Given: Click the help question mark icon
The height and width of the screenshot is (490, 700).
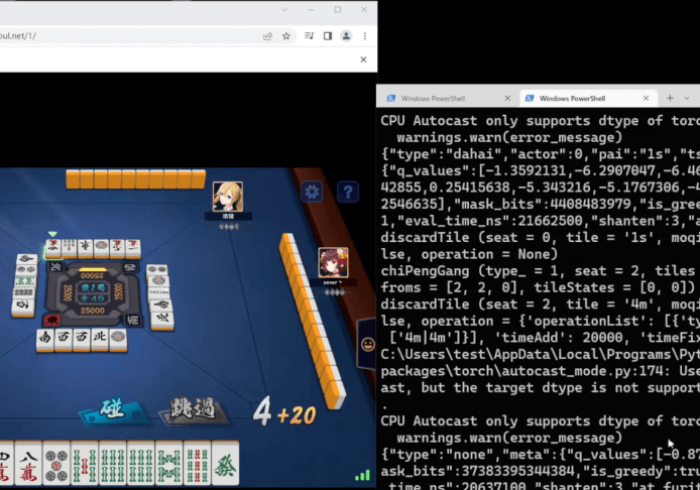Looking at the screenshot, I should pos(347,192).
